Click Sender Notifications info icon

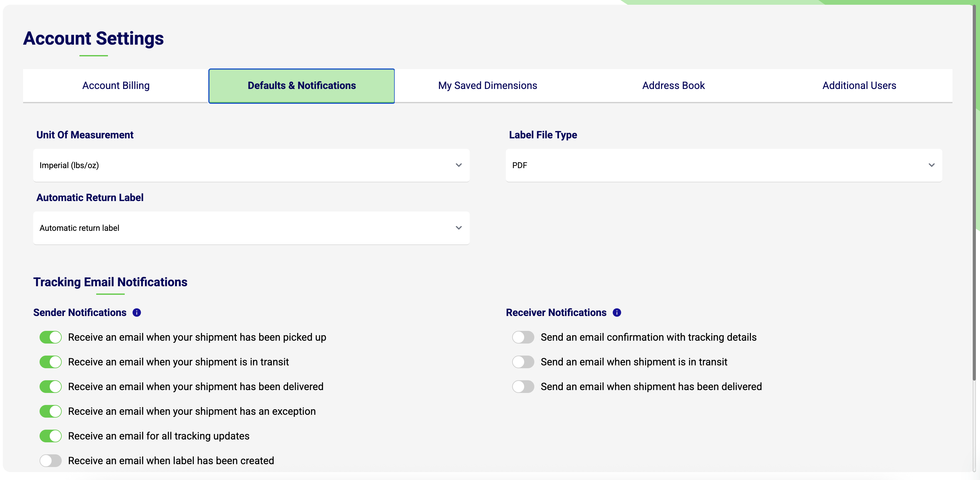(136, 313)
